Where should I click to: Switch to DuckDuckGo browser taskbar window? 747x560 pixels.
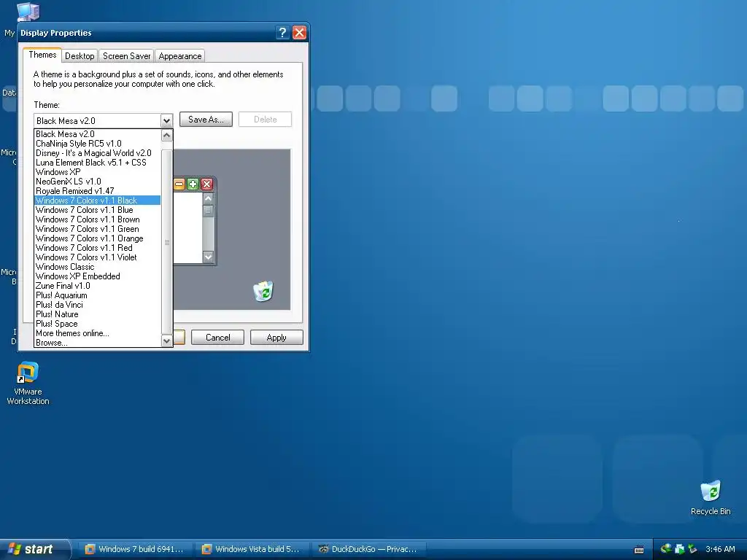click(368, 549)
